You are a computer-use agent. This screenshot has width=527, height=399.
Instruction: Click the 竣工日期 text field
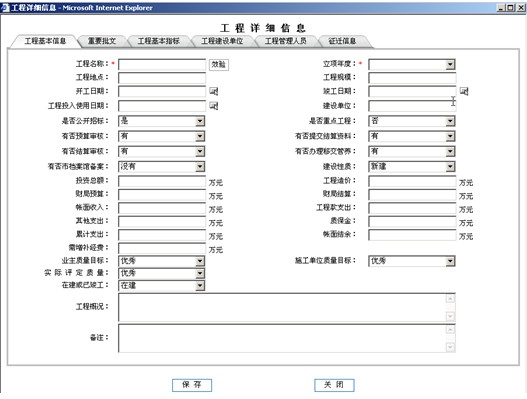[412, 91]
